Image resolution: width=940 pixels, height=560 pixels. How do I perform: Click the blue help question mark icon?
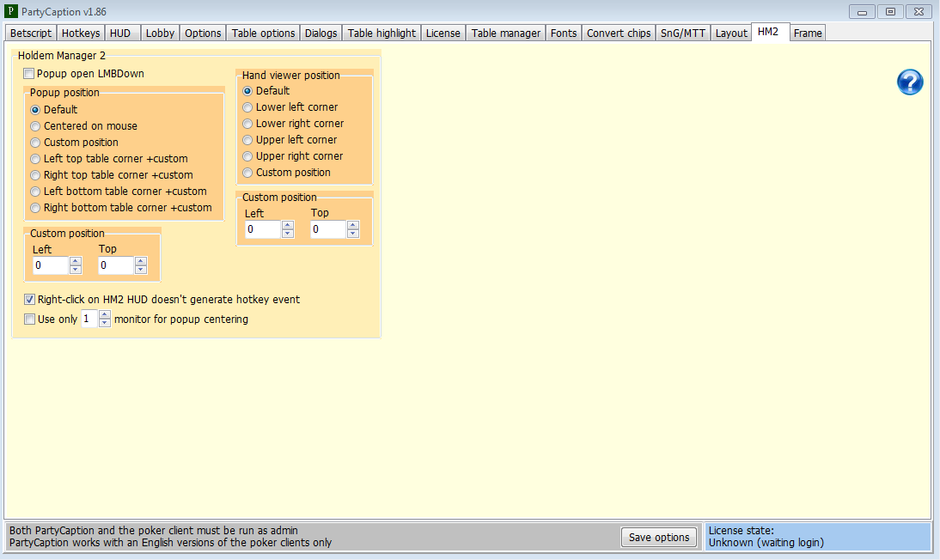tap(910, 82)
